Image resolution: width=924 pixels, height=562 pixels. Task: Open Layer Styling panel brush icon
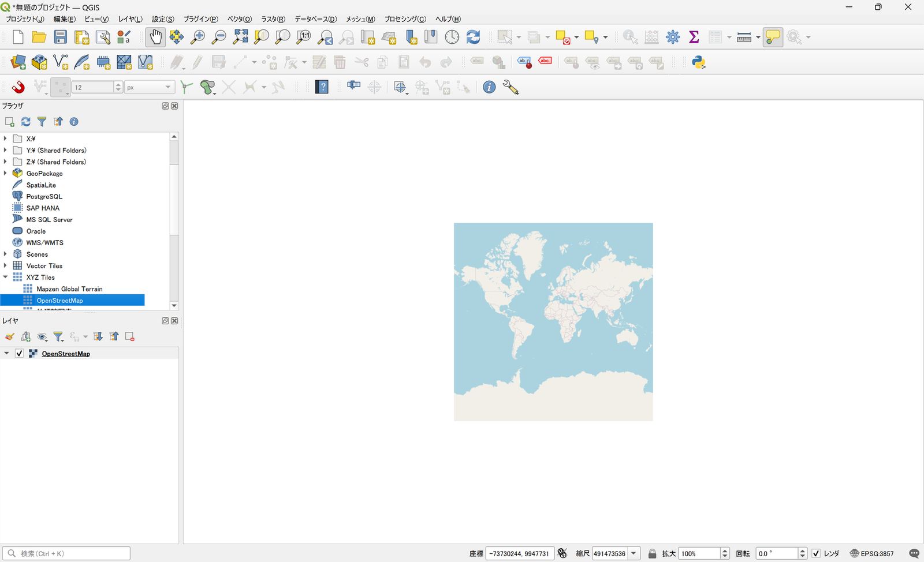click(x=10, y=337)
